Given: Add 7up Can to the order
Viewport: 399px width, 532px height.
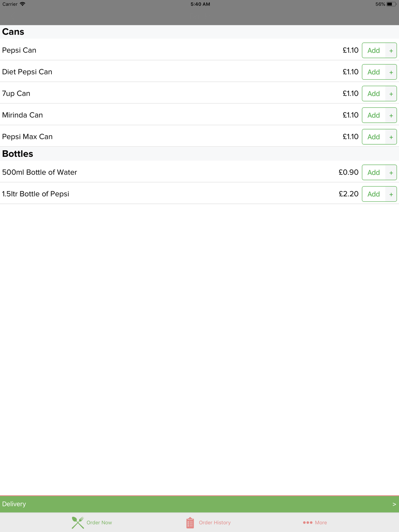Looking at the screenshot, I should pyautogui.click(x=374, y=94).
